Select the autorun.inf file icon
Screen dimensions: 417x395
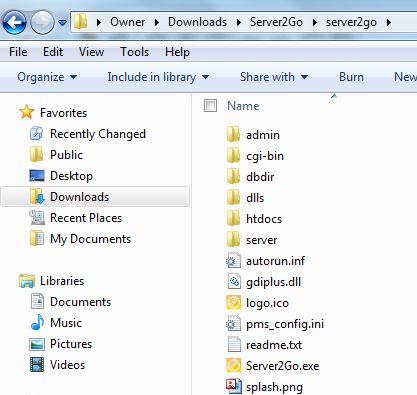coord(233,261)
